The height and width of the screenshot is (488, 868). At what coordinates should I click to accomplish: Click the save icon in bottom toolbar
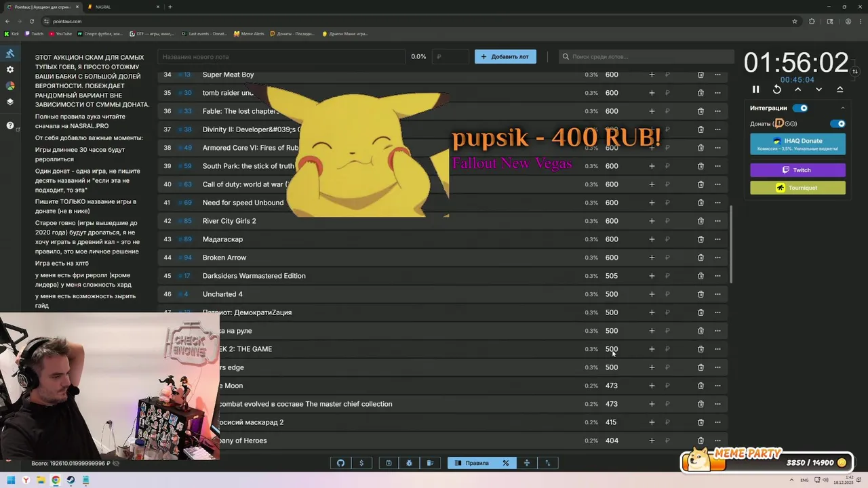coord(389,463)
